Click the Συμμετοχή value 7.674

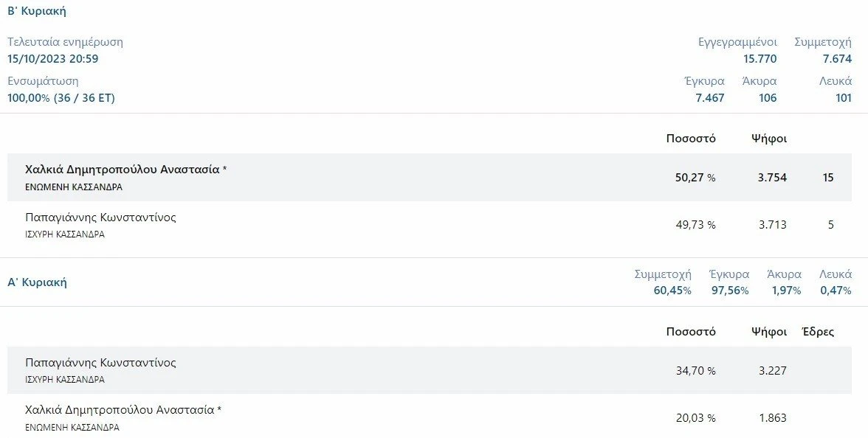(x=837, y=59)
